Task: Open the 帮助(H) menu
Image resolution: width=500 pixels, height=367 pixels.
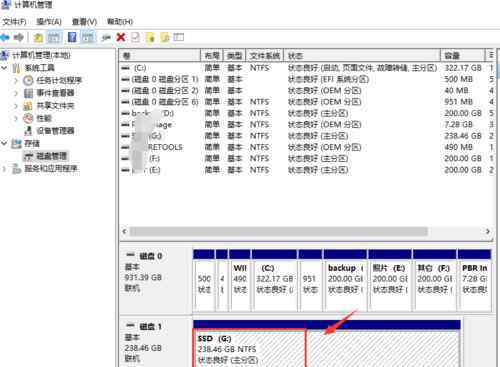Action: coord(120,22)
